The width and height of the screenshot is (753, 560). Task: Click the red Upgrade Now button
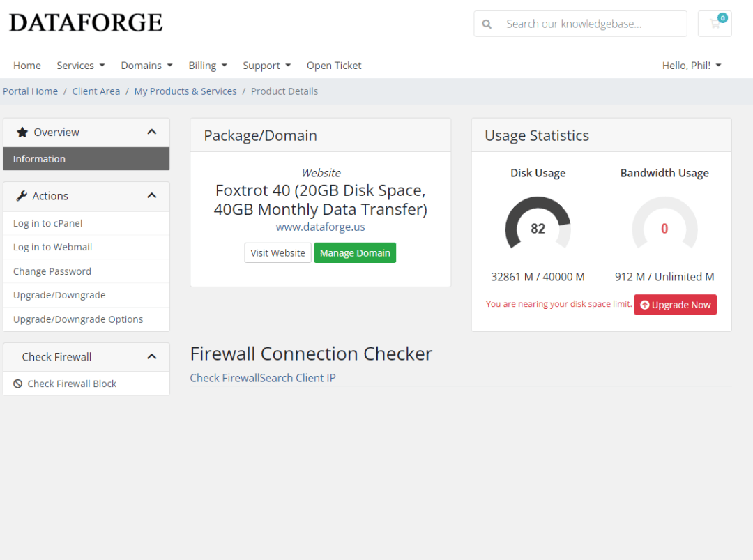coord(675,305)
